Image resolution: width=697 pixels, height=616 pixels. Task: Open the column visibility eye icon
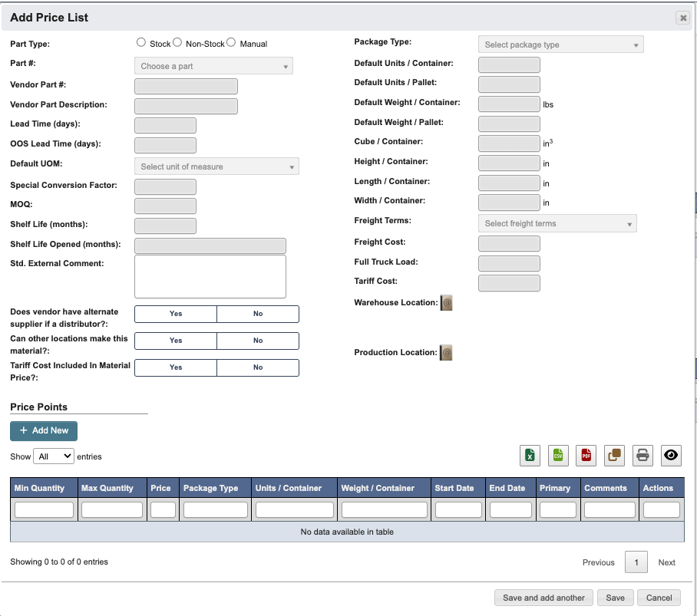tap(671, 455)
